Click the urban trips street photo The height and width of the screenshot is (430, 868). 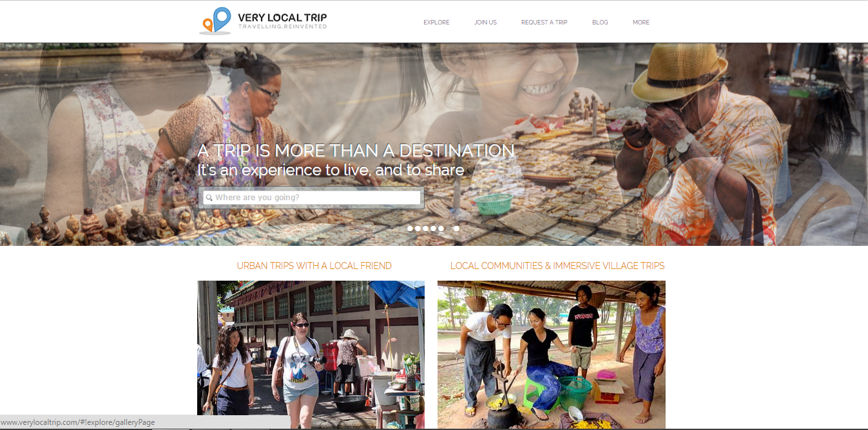tap(311, 355)
